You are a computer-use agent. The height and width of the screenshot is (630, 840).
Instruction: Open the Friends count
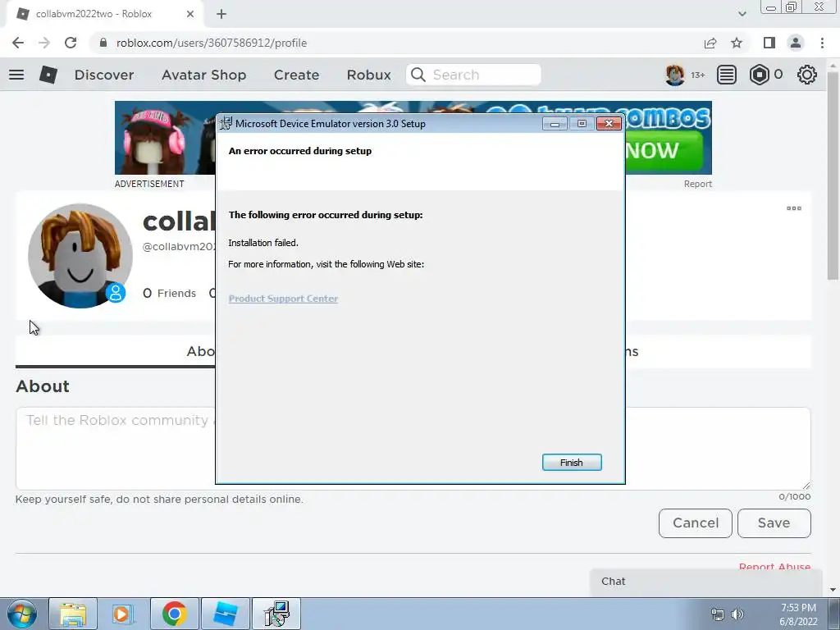[169, 293]
